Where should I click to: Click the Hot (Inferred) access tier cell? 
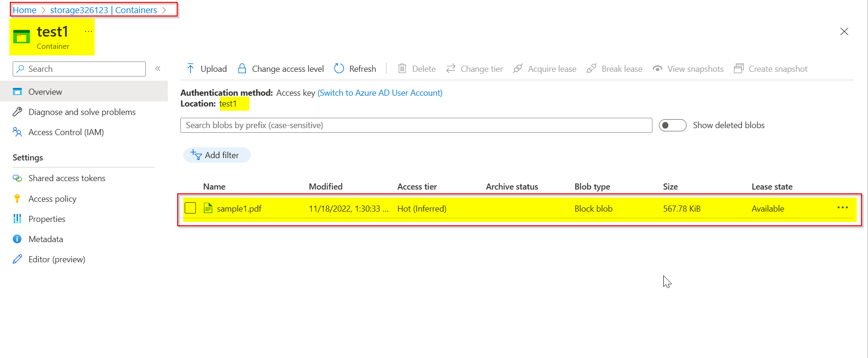point(422,208)
